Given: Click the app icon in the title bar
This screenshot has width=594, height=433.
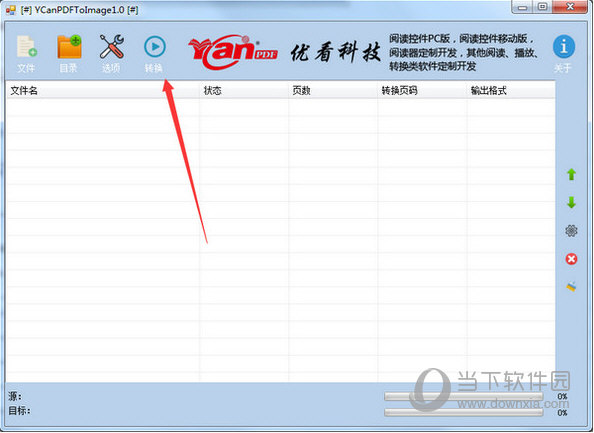Looking at the screenshot, I should (x=11, y=9).
